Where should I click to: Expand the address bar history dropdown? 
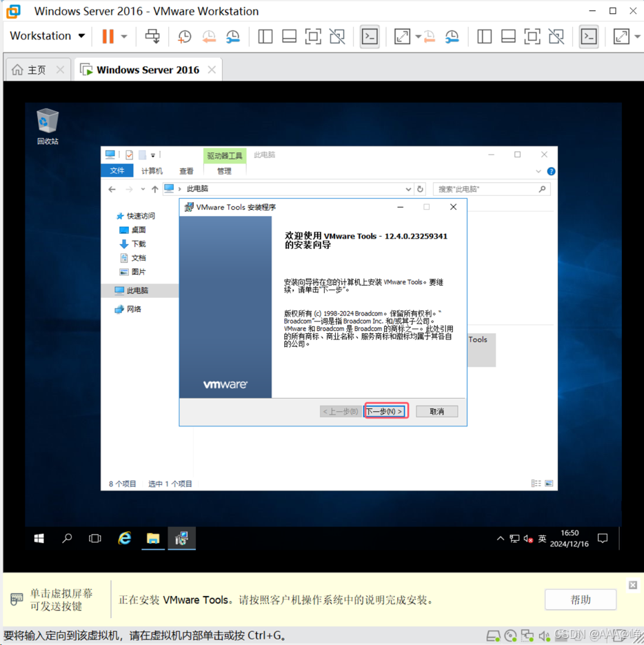click(408, 189)
